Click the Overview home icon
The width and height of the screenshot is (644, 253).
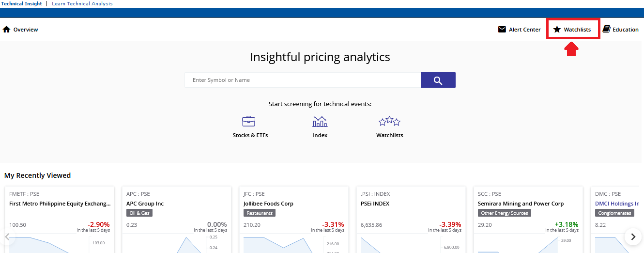(7, 30)
